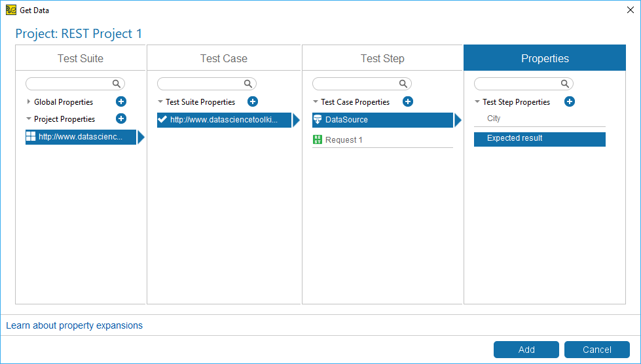This screenshot has width=641, height=364.
Task: Click the Properties column search field
Action: (517, 84)
